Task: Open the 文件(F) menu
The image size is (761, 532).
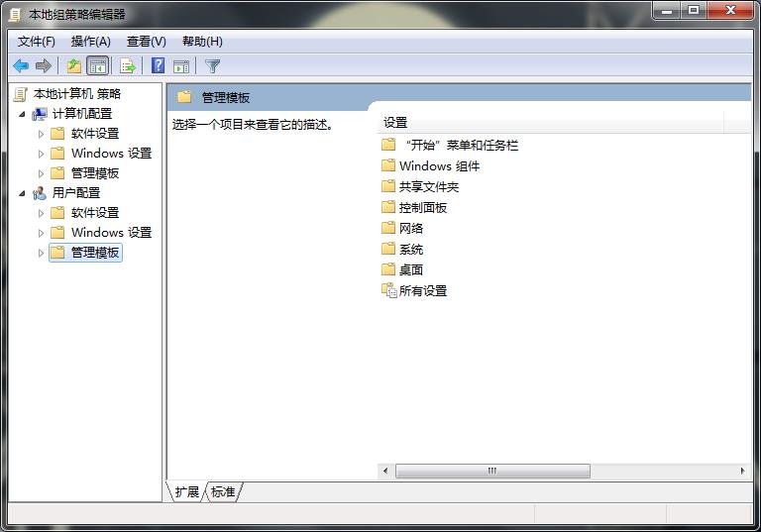Action: tap(37, 42)
